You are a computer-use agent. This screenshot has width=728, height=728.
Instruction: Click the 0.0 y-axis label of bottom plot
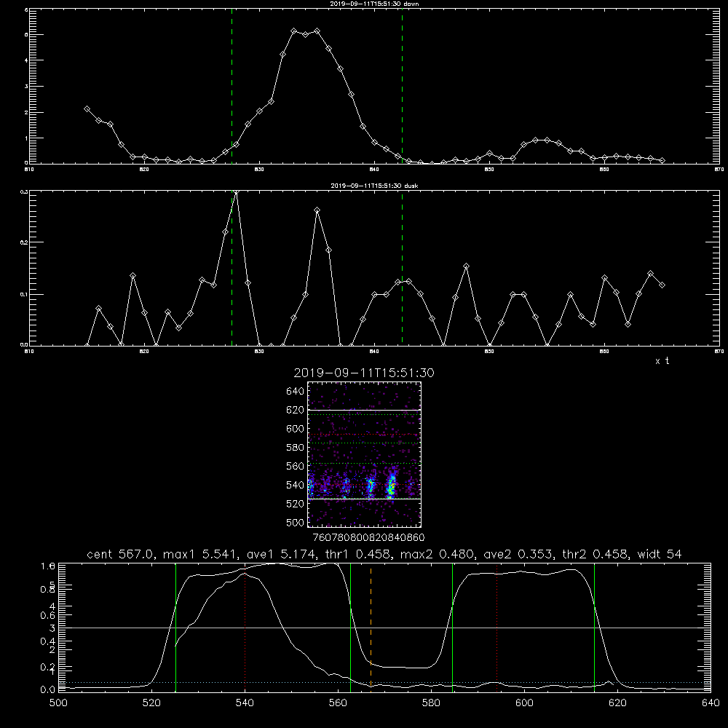coord(48,689)
